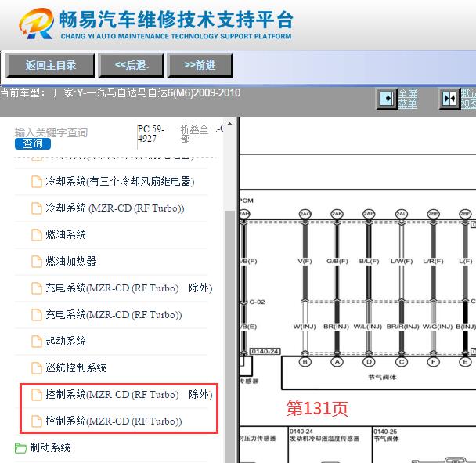Image resolution: width=476 pixels, height=463 pixels.
Task: Click the BR(INJ) wire label
Action: pos(337,327)
